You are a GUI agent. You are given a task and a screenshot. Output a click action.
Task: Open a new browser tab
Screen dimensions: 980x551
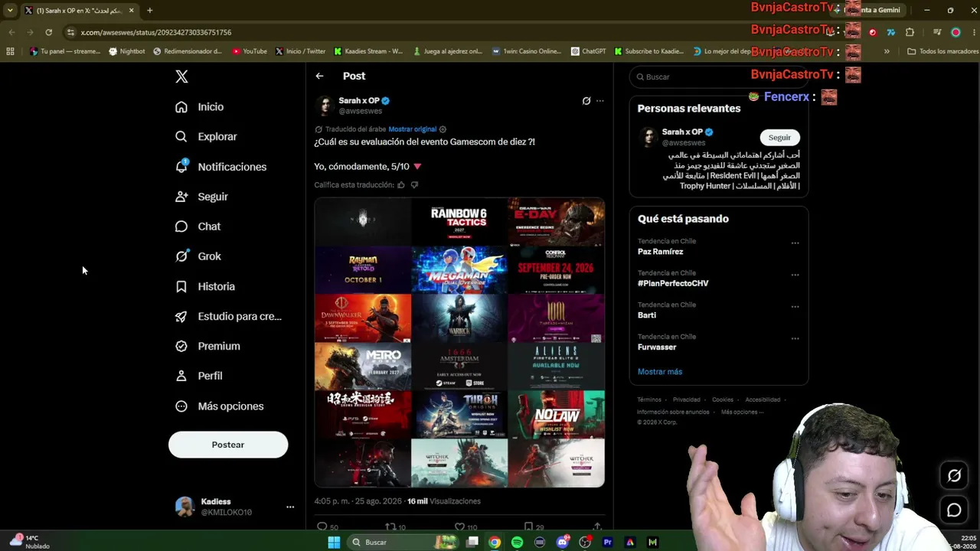point(149,10)
